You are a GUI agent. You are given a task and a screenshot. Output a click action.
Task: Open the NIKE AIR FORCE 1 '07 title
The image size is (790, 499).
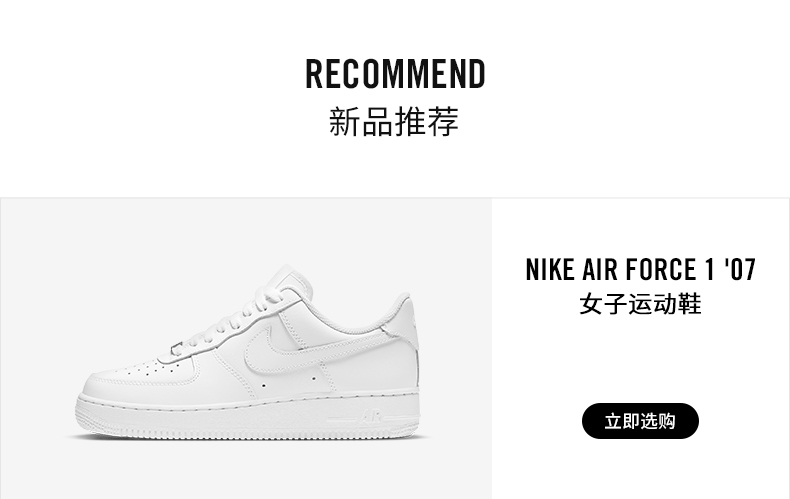click(x=640, y=270)
